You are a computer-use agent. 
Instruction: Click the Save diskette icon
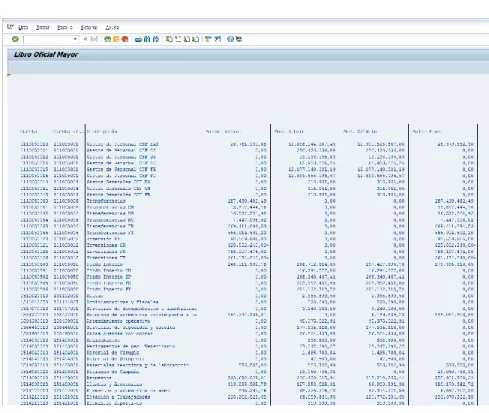click(94, 39)
